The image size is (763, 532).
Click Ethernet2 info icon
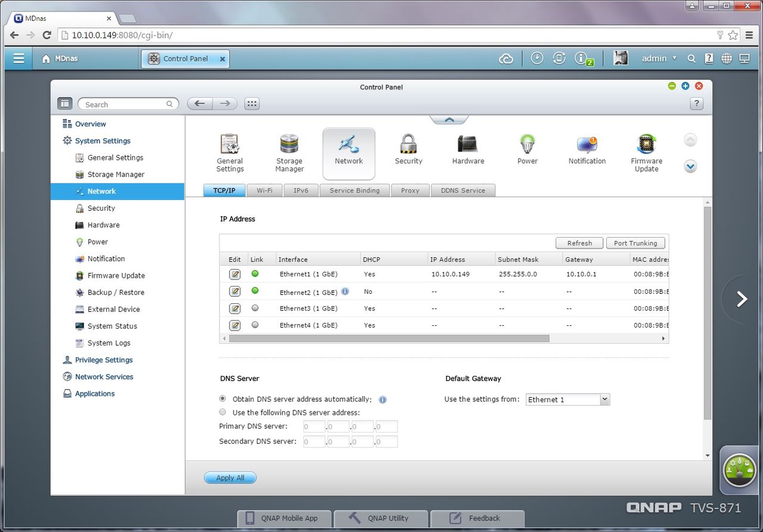tap(345, 291)
